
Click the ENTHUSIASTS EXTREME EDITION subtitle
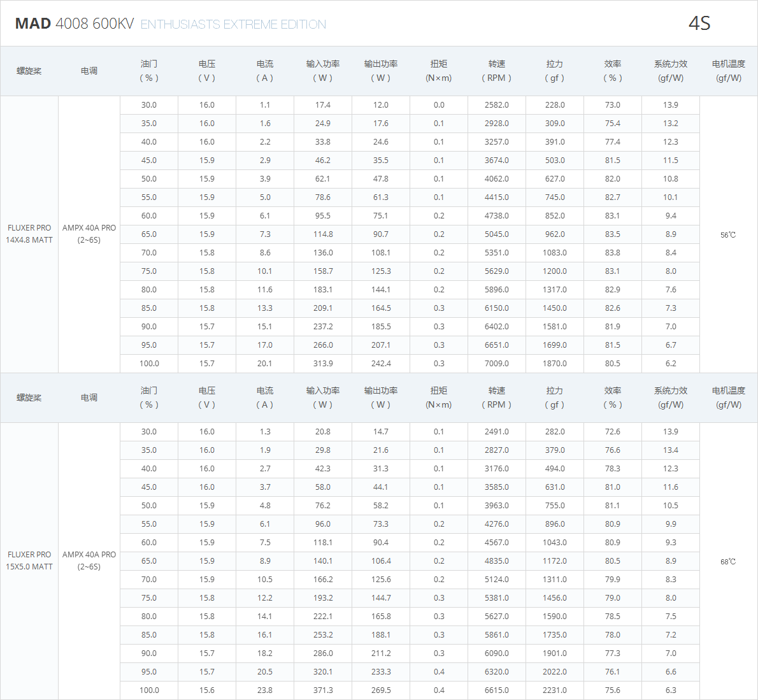point(233,25)
